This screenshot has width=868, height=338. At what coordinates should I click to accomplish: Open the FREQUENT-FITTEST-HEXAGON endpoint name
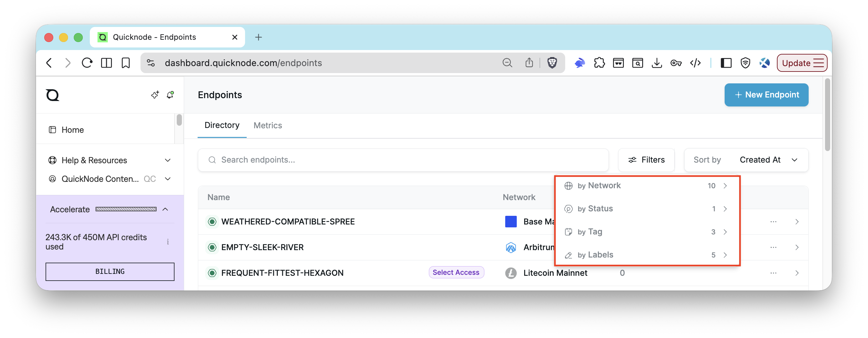pos(282,273)
